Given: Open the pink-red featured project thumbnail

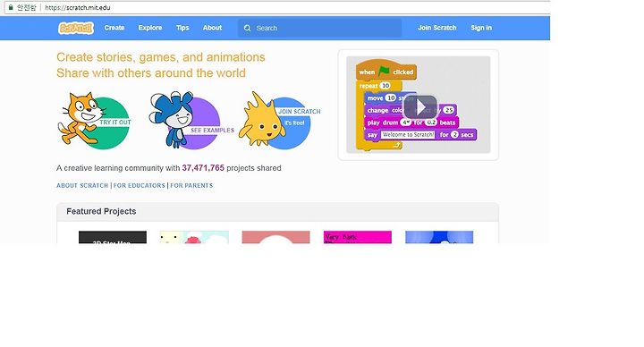Looking at the screenshot, I should click(x=275, y=237).
